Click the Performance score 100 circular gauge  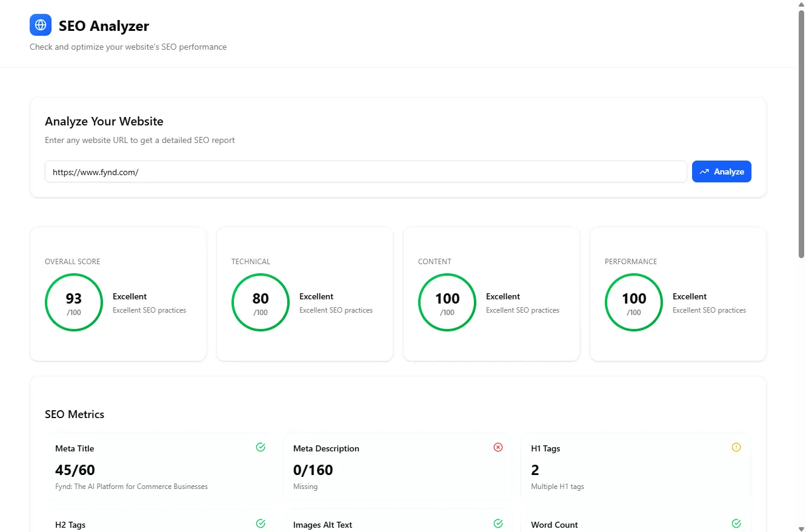point(634,302)
